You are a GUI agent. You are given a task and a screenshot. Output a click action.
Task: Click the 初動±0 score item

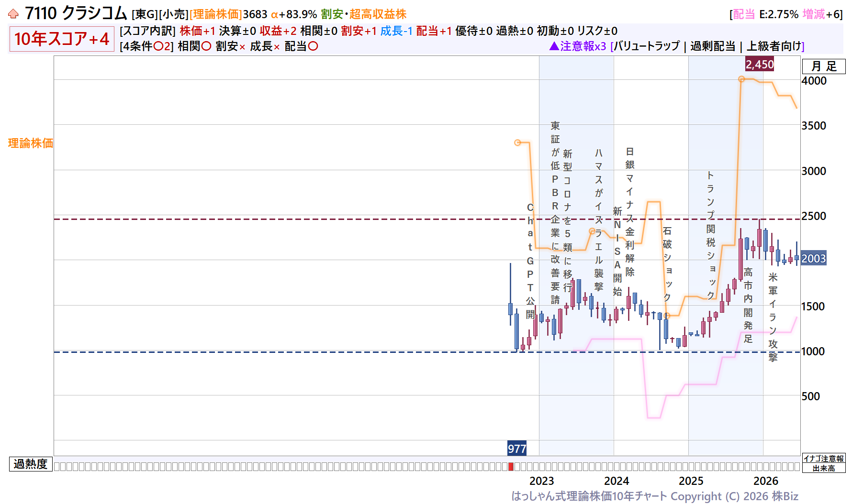555,31
